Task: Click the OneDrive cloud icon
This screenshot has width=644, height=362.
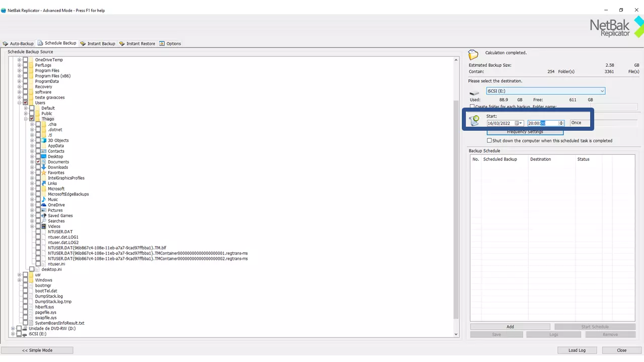Action: [44, 205]
